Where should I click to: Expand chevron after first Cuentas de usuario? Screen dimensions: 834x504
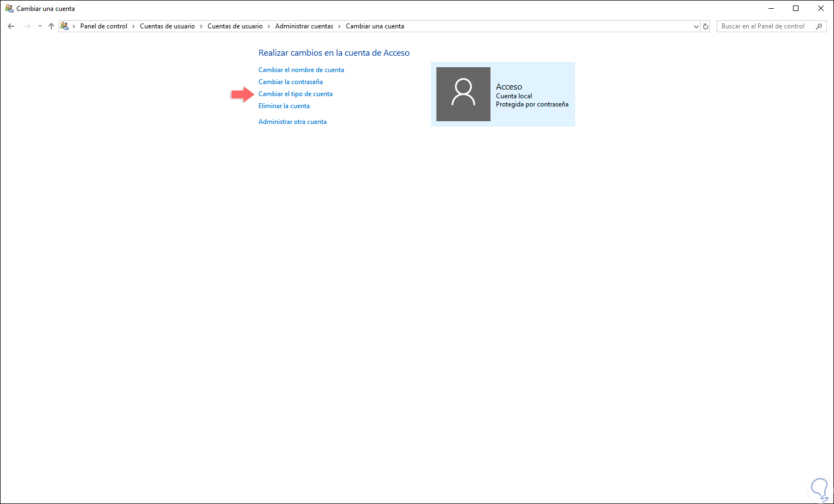[201, 26]
